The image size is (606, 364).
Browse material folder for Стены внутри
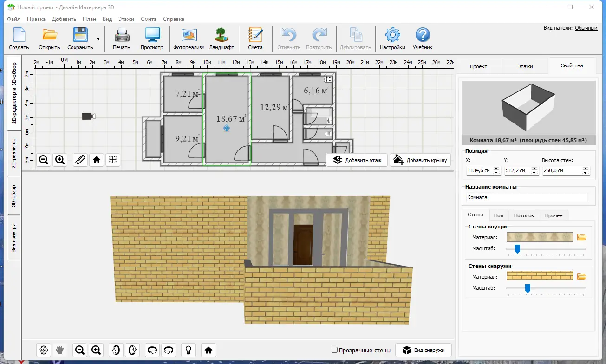(581, 237)
